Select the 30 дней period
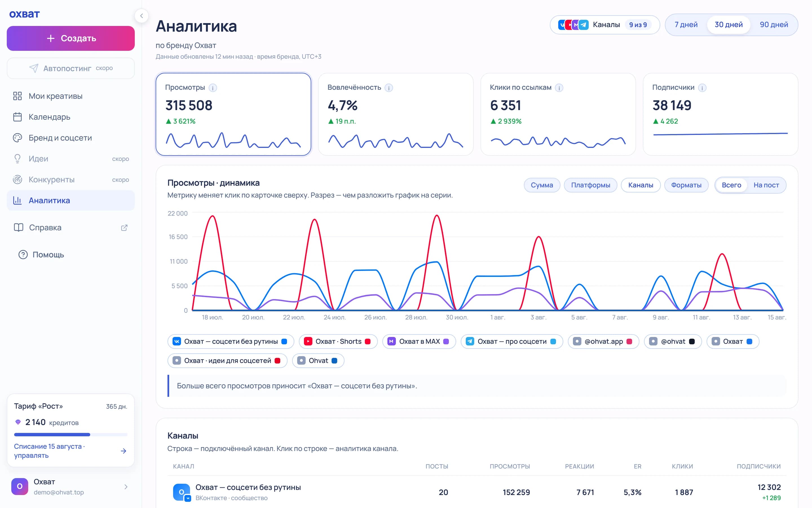Screen dimensions: 812x508 (x=729, y=25)
